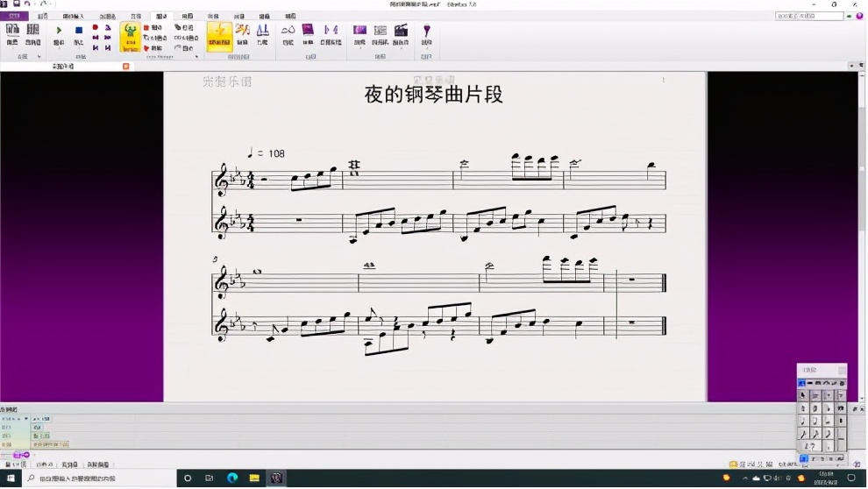
Task: Open Microsoft Edge from the taskbar
Action: pos(232,478)
